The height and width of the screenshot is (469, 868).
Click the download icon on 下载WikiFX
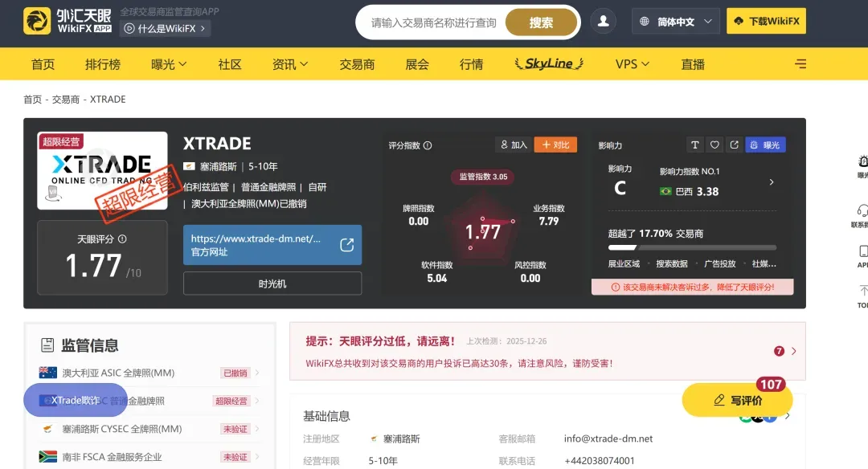click(x=739, y=21)
